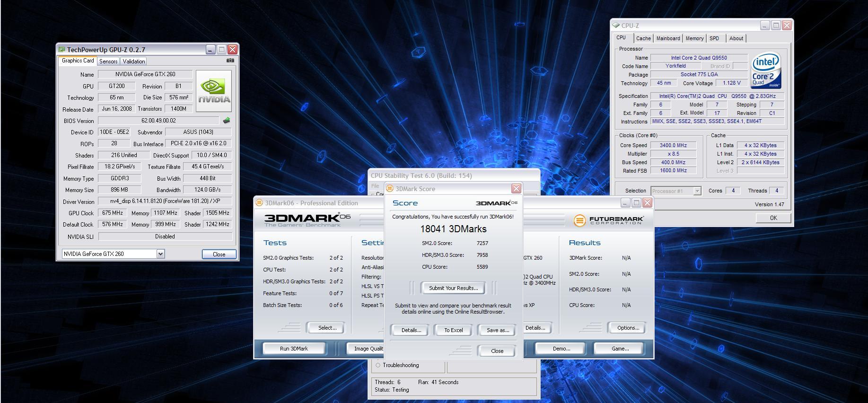Open the GPU-Z graphics card selection dropdown
Viewport: 868px width, 403px height.
pyautogui.click(x=160, y=254)
